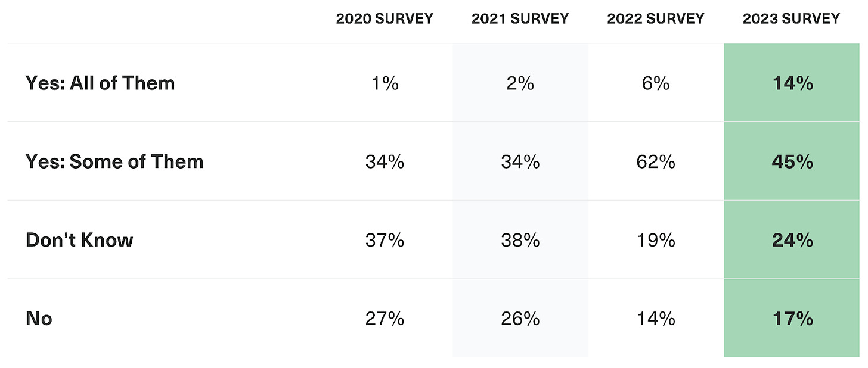Click the "Don't Know" row label
This screenshot has height=368, width=868.
point(79,240)
